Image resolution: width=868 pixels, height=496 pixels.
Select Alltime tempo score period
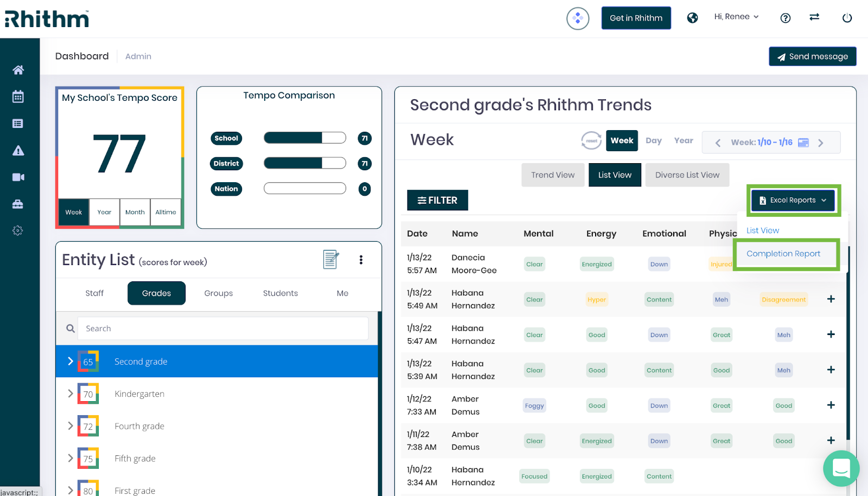coord(165,212)
